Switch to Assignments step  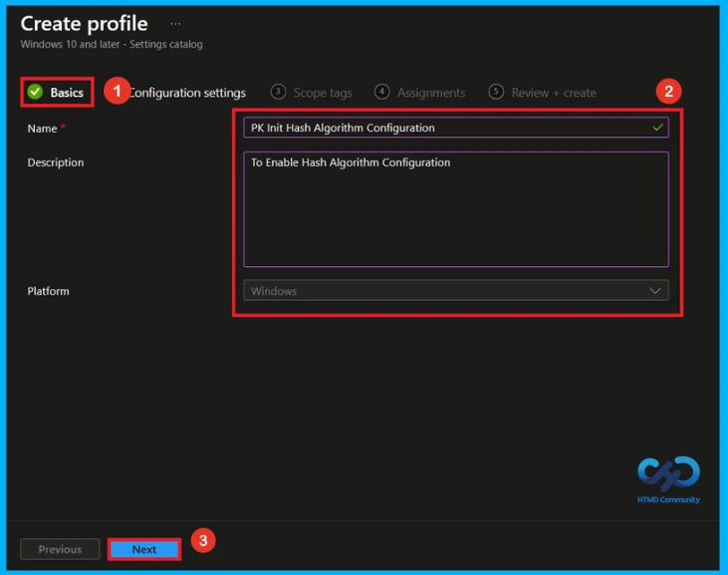pyautogui.click(x=419, y=93)
